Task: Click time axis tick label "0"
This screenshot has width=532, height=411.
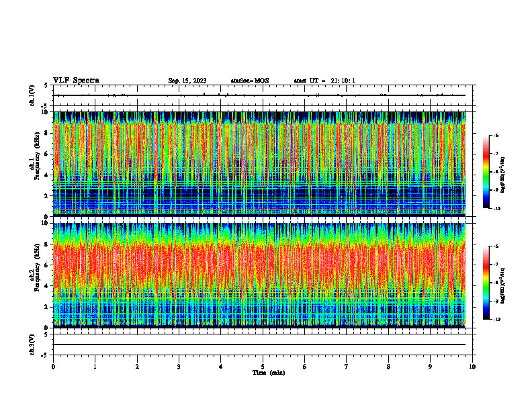Action: (53, 367)
